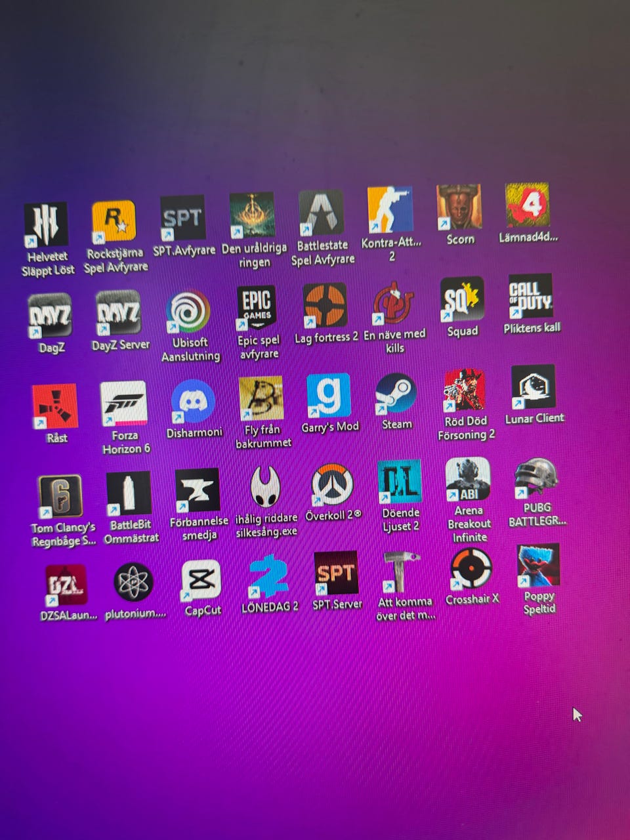Open the Steam shortcut
Viewport: 630px width, 840px height.
396,393
